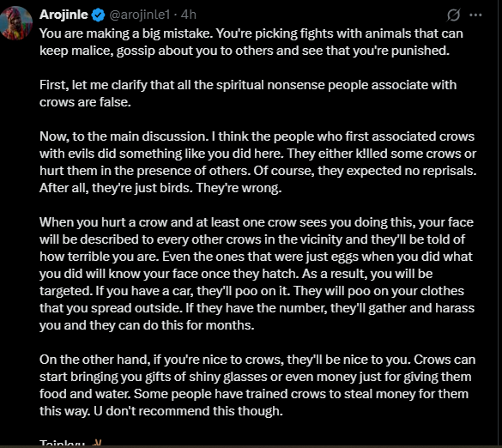Click "After all, they're just birds." sentence
Image resolution: width=502 pixels, height=448 pixels.
tap(115, 188)
